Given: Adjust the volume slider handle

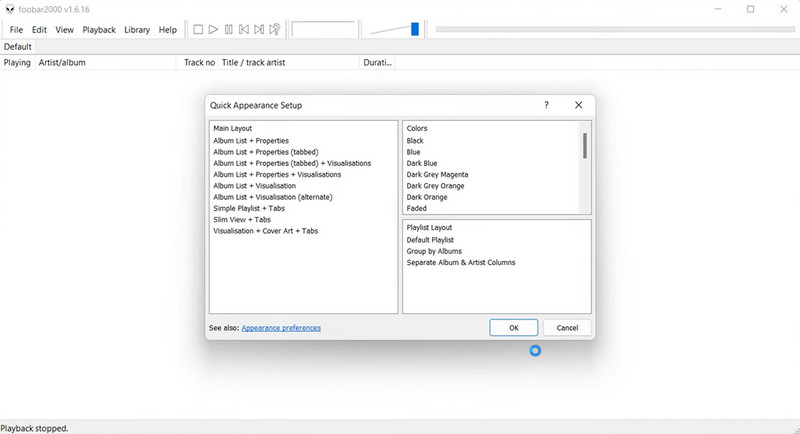Looking at the screenshot, I should 415,29.
